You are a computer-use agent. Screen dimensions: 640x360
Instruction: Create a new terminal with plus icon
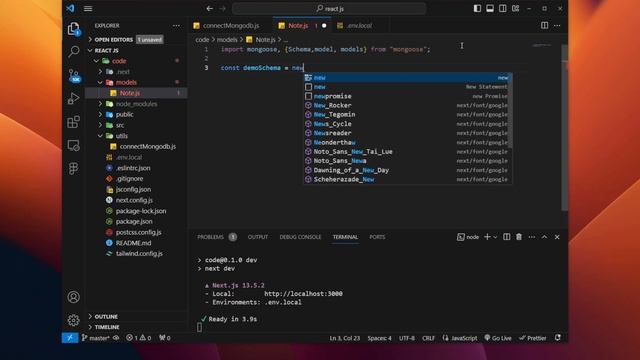(x=487, y=237)
